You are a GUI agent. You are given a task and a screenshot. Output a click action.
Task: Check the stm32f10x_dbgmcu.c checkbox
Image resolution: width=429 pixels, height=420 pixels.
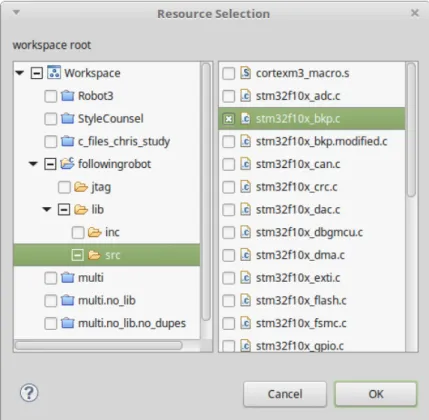(229, 233)
